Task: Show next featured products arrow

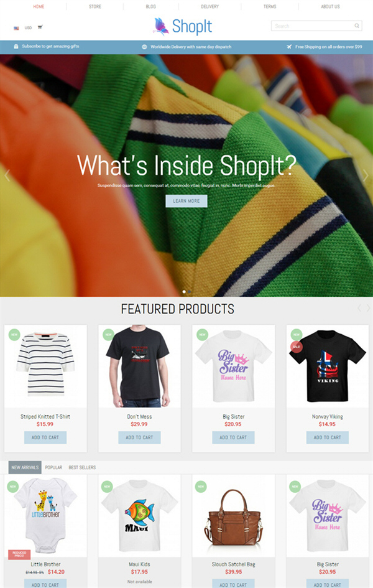Action: (x=369, y=308)
